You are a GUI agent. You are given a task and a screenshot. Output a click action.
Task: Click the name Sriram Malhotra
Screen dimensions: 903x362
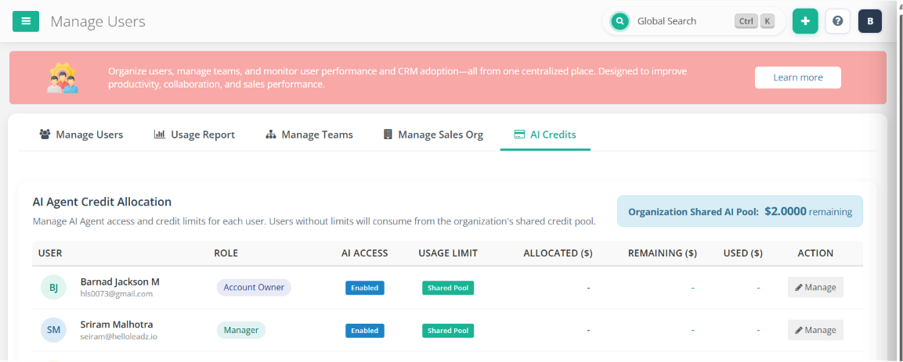(116, 325)
